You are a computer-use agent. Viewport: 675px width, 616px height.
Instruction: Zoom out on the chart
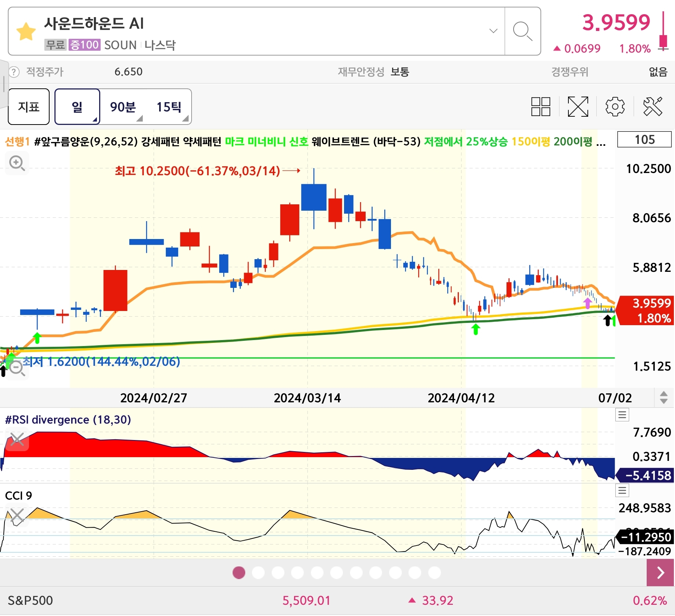pos(17,368)
